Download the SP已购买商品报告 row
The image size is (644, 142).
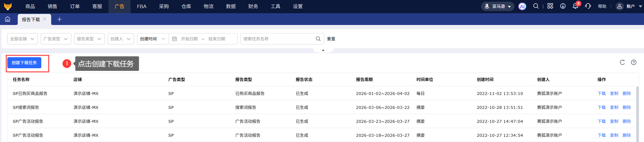point(602,94)
